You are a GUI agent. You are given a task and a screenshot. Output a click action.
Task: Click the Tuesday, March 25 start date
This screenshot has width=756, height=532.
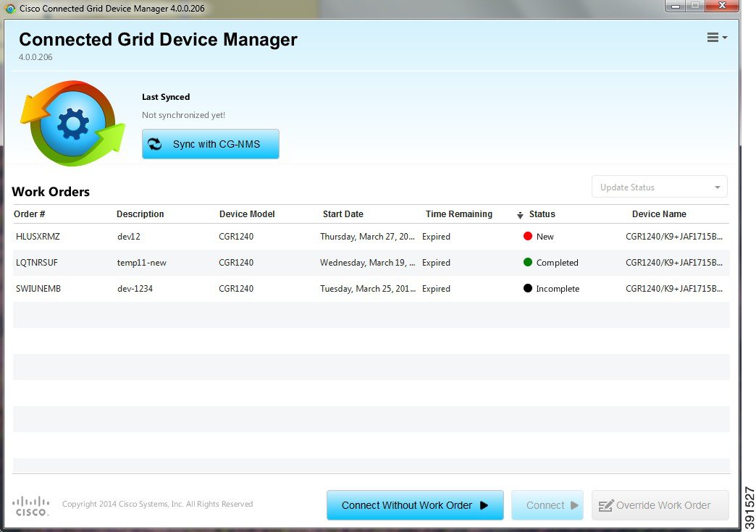367,289
